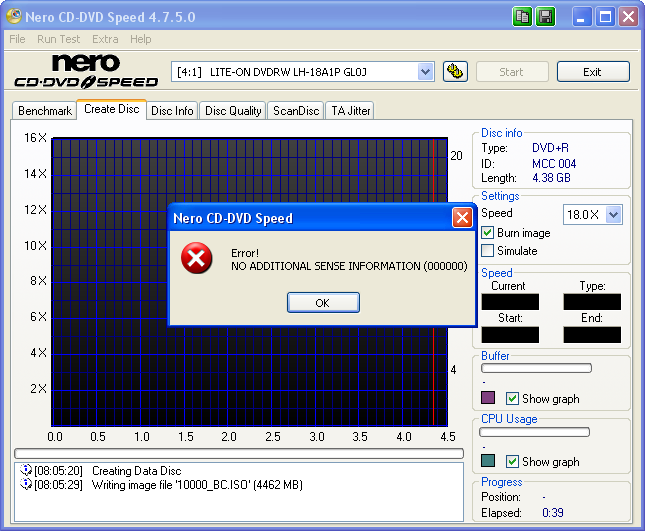Open the write Speed 18.0X dropdown
This screenshot has width=645, height=531.
613,214
